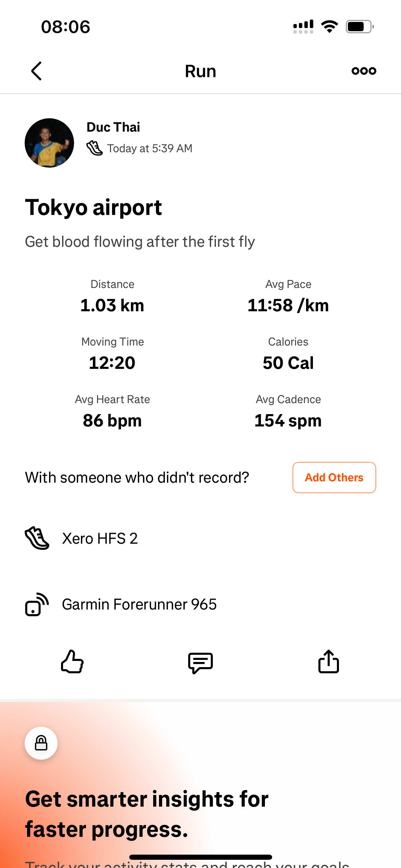
Task: Open comments with the speech bubble icon
Action: (200, 662)
